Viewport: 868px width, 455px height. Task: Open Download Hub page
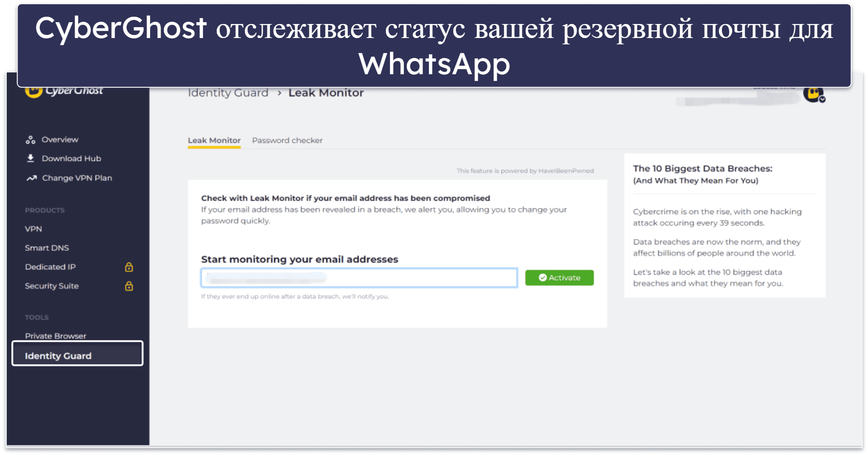(x=71, y=158)
